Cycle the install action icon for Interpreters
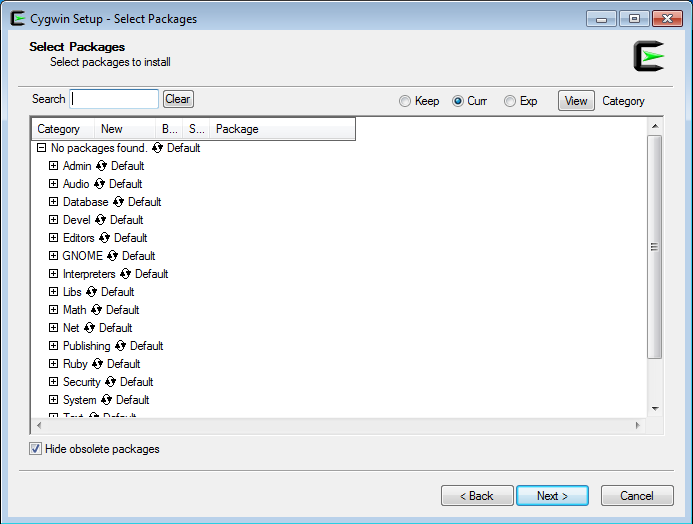 [x=126, y=274]
